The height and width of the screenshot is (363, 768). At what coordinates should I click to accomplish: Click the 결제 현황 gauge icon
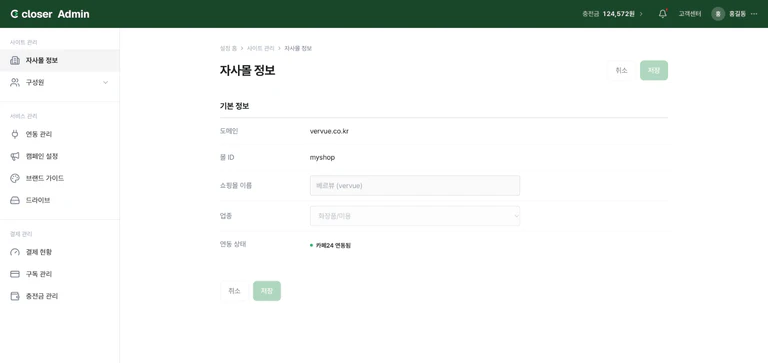(15, 252)
